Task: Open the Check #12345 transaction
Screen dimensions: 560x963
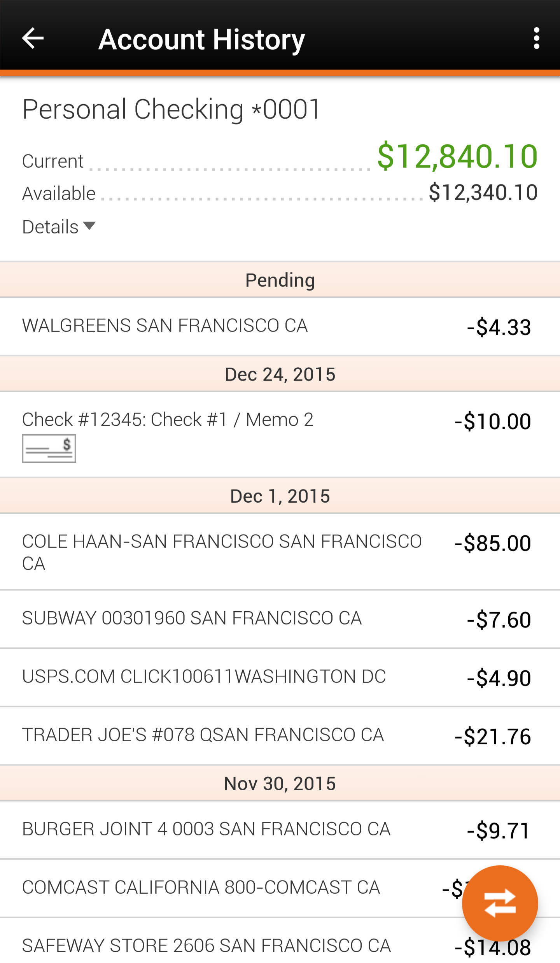Action: click(x=280, y=435)
